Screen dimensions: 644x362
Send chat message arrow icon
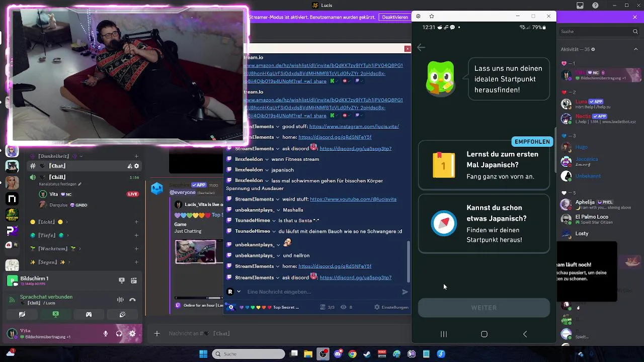[405, 292]
